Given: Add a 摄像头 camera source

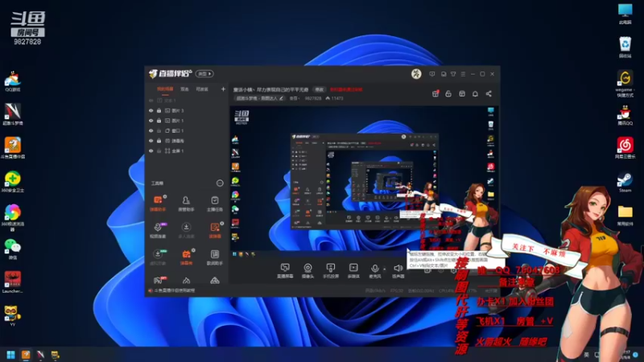Looking at the screenshot, I should point(308,271).
